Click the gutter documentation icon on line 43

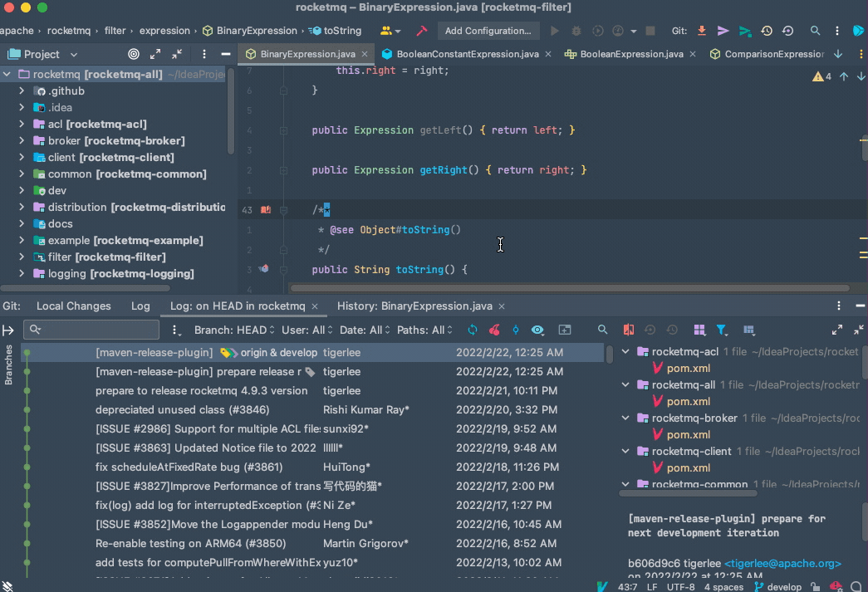pos(266,210)
